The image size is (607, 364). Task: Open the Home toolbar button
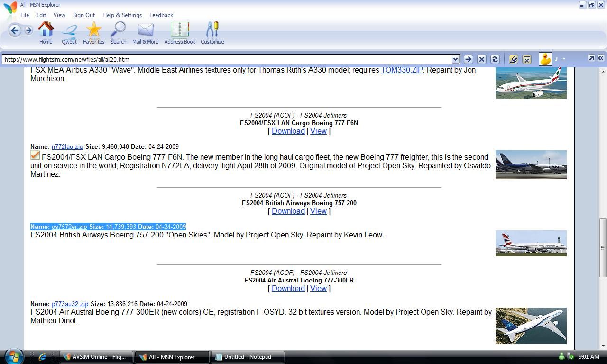(x=46, y=33)
